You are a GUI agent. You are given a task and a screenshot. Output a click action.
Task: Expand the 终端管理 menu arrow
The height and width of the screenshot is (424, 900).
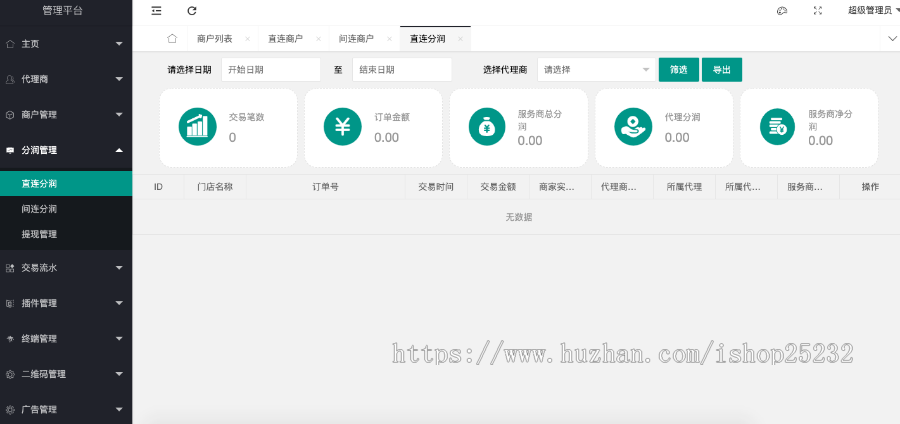point(119,339)
